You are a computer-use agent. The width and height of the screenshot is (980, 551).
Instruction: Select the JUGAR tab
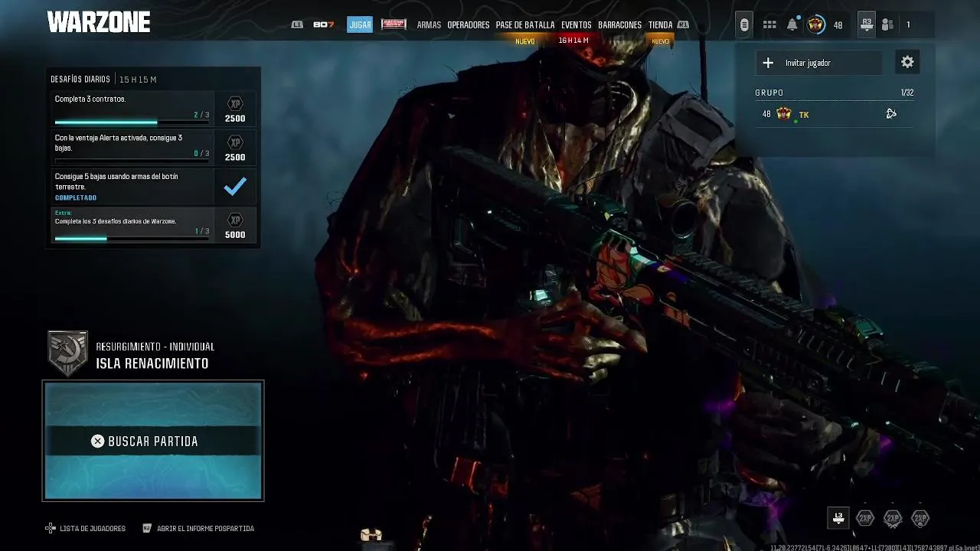tap(360, 24)
